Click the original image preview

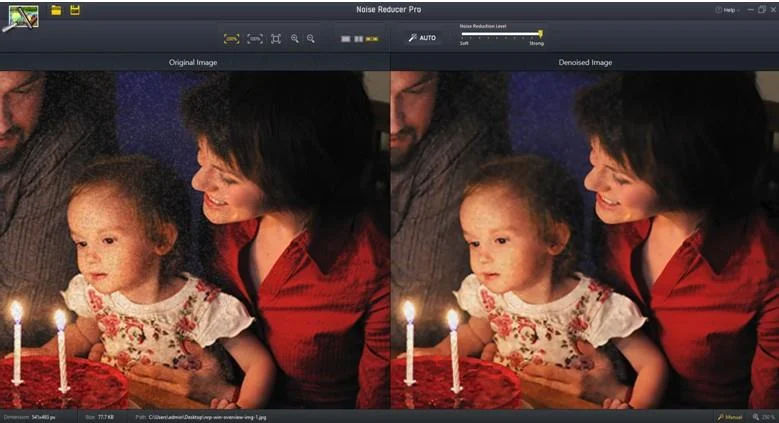[x=195, y=240]
